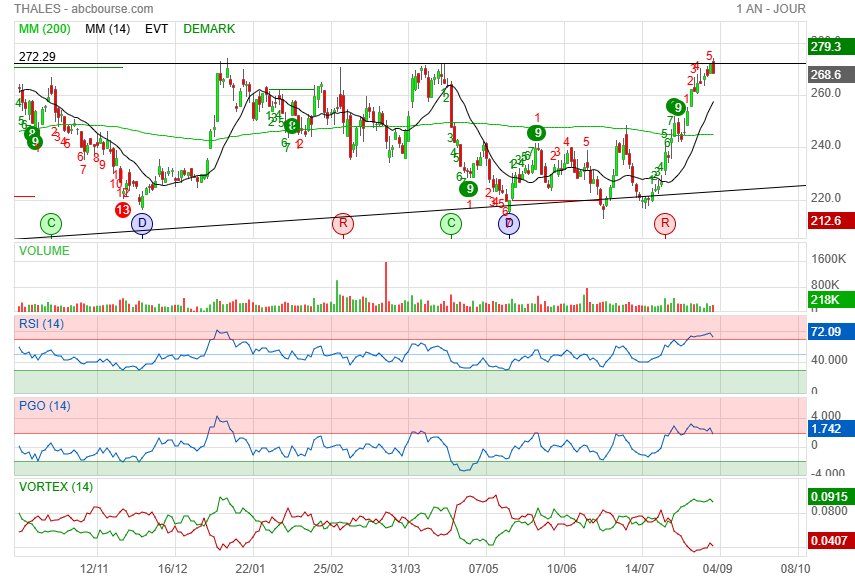Viewport: 855px width, 579px height.
Task: Click the THALES - abcbourse.com title
Action: (x=83, y=9)
